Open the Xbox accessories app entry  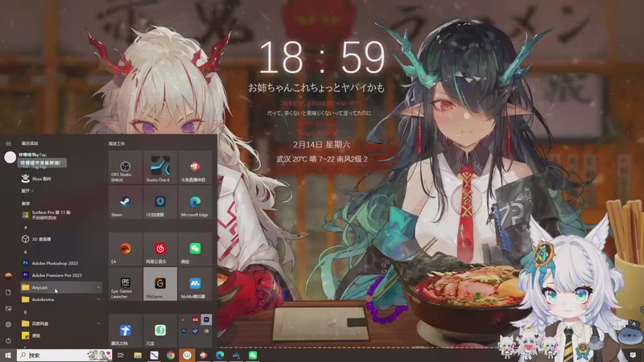pos(61,179)
